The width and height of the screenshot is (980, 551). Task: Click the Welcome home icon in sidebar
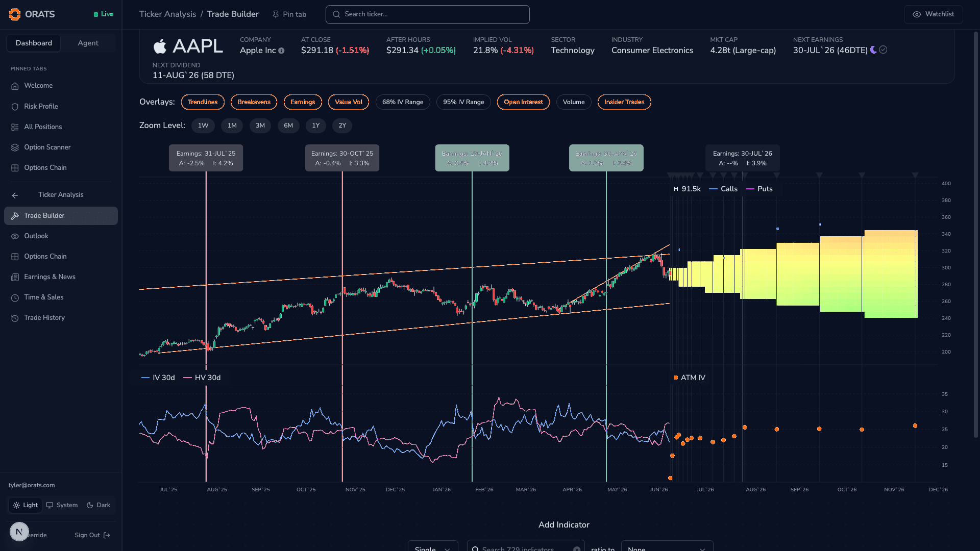(15, 86)
